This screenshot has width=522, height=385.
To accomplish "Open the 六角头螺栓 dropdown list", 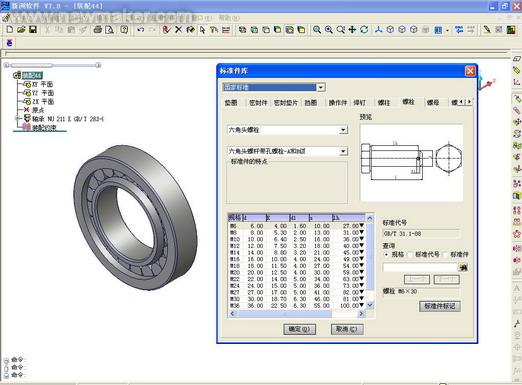I will 343,130.
